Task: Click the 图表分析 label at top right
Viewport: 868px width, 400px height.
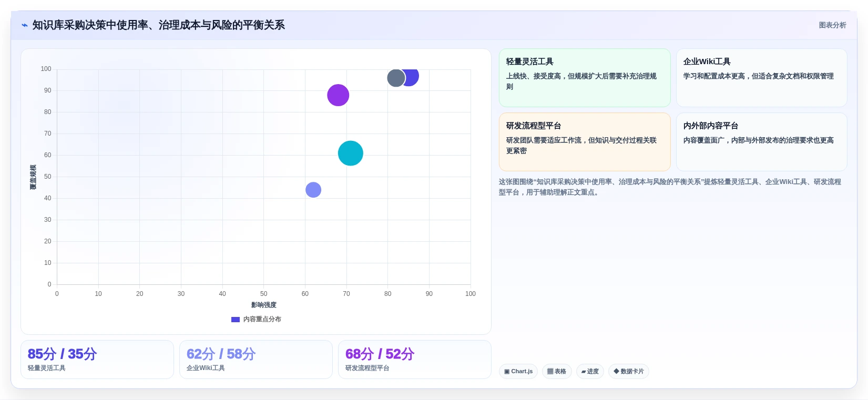Action: point(832,25)
